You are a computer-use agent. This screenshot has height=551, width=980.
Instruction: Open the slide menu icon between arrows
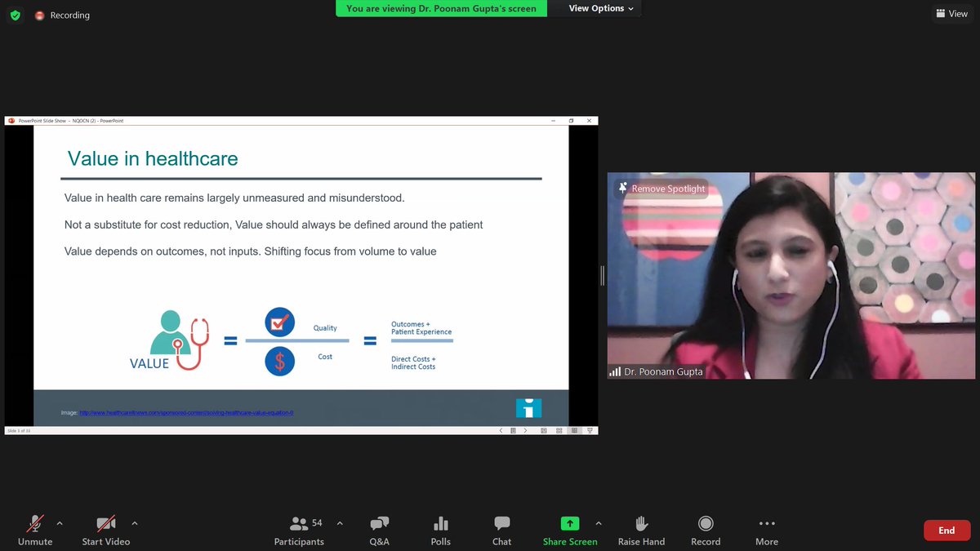tap(513, 430)
